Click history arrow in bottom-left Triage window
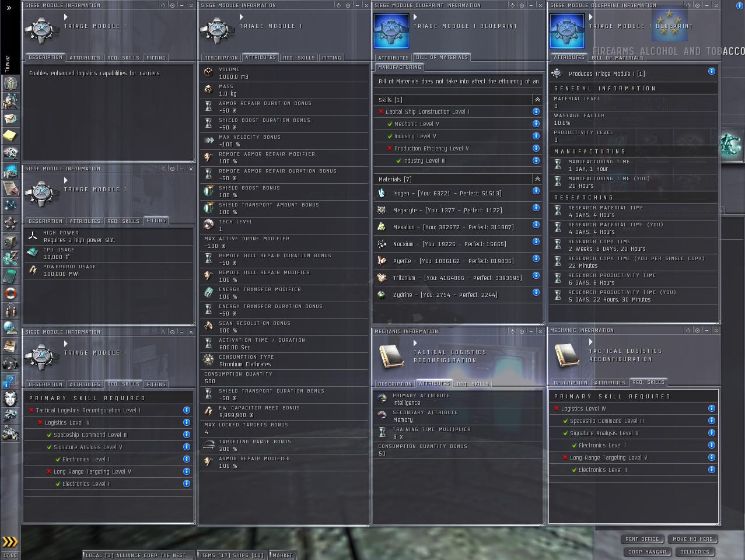 point(66,344)
